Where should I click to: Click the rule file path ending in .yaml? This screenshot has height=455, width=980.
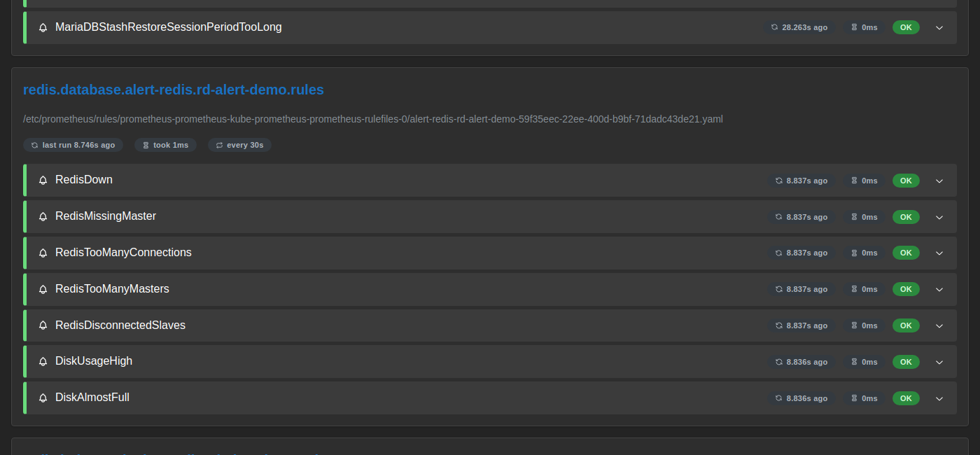pyautogui.click(x=373, y=119)
